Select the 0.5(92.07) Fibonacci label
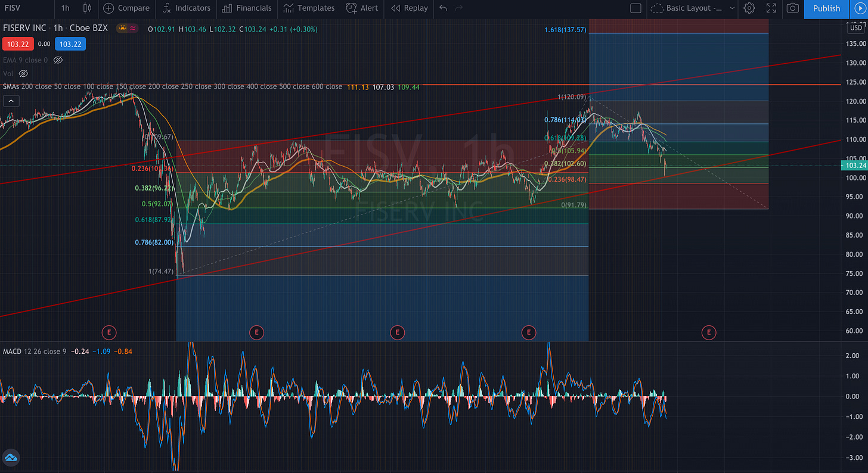868x473 pixels. (157, 204)
